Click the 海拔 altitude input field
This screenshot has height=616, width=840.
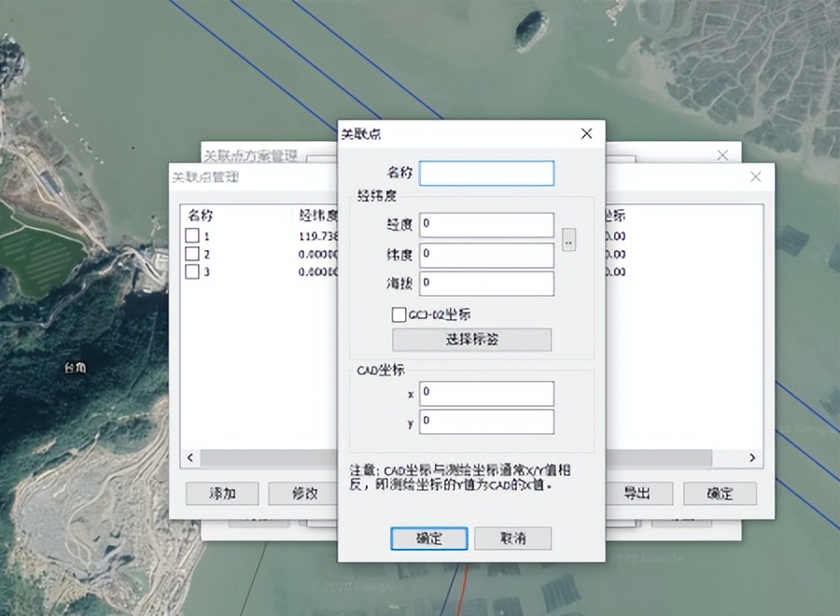coord(486,284)
